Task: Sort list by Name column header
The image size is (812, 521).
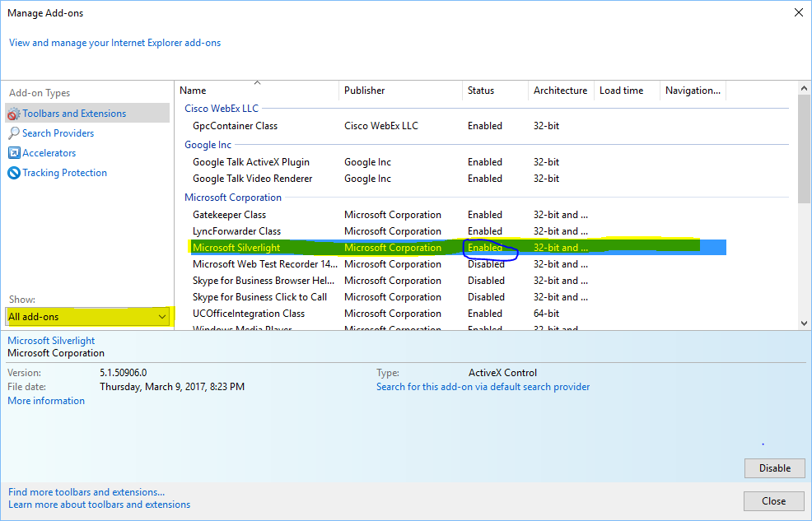Action: pos(256,91)
